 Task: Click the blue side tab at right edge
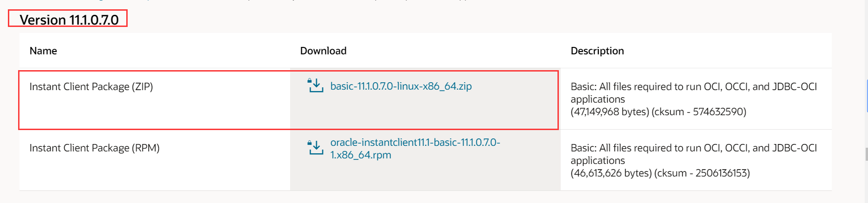click(867, 96)
